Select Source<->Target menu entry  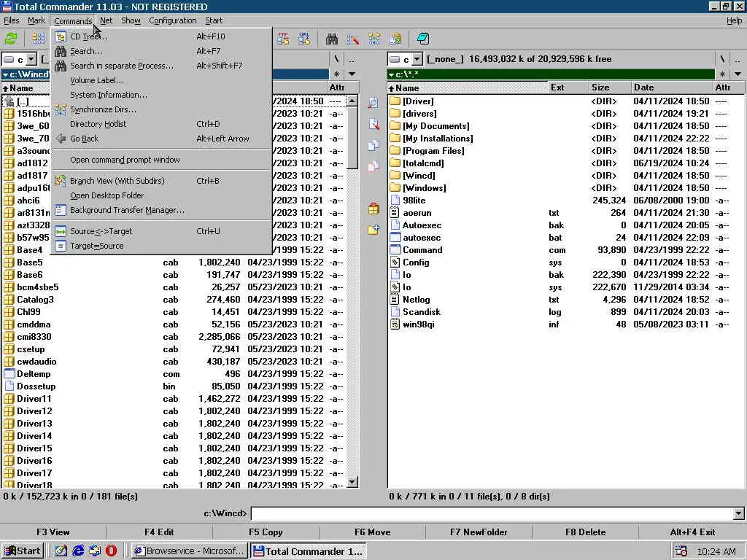pyautogui.click(x=161, y=231)
